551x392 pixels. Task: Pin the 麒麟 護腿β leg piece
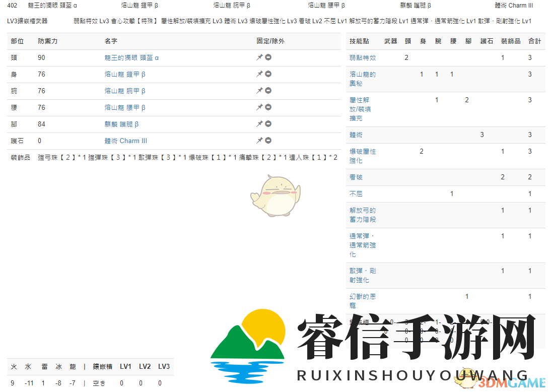[x=260, y=124]
